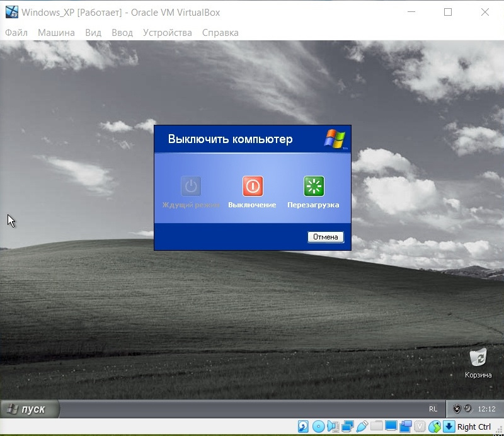This screenshot has width=504, height=436.
Task: Click the Right Ctrl host key label
Action: click(x=474, y=427)
